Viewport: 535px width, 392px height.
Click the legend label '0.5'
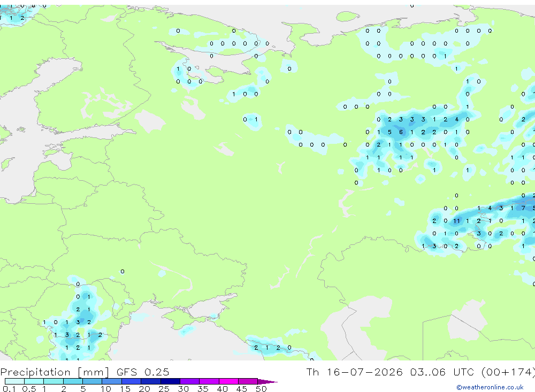click(29, 389)
